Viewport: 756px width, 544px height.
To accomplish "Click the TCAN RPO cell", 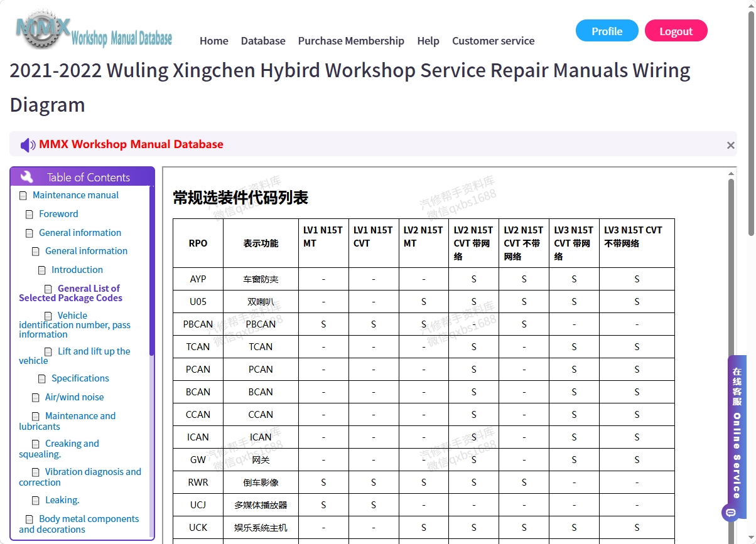I will [x=198, y=347].
